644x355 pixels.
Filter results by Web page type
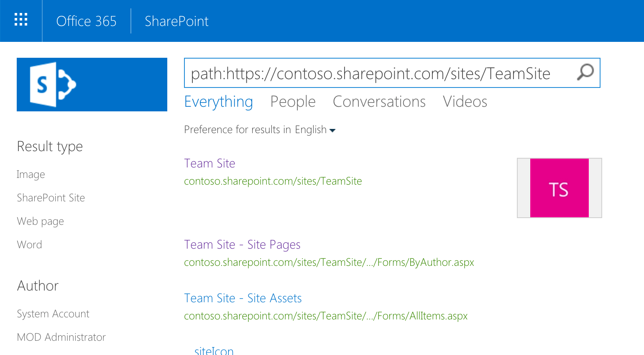point(40,221)
